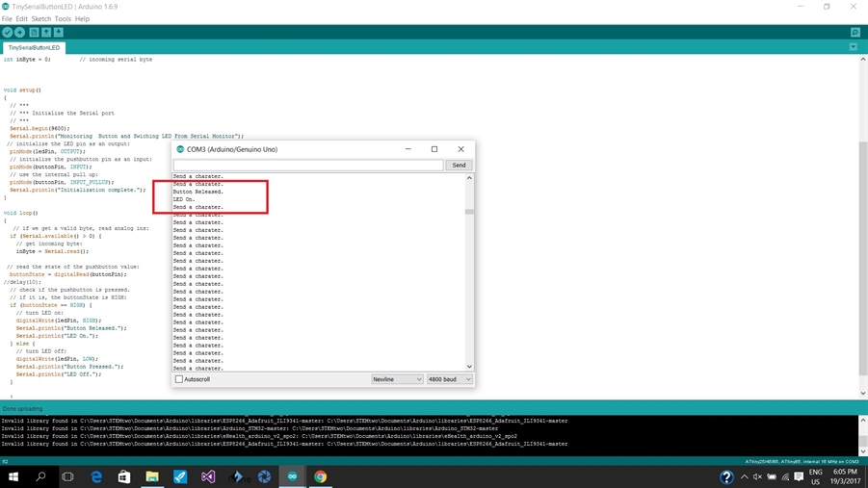Click the Windows Start button
The height and width of the screenshot is (488, 868).
pyautogui.click(x=13, y=476)
